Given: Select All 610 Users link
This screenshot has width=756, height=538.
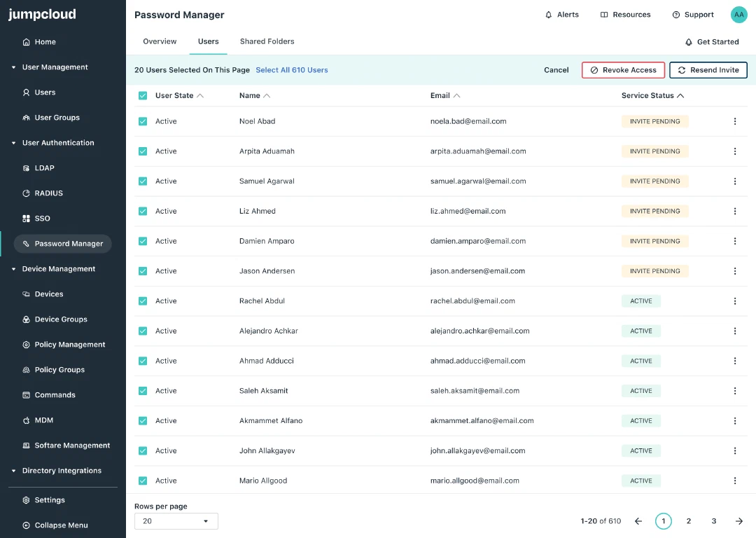Looking at the screenshot, I should click(x=292, y=70).
